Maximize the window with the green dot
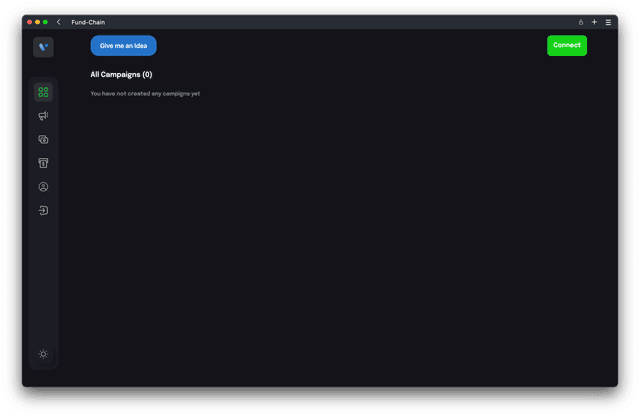 [x=45, y=22]
